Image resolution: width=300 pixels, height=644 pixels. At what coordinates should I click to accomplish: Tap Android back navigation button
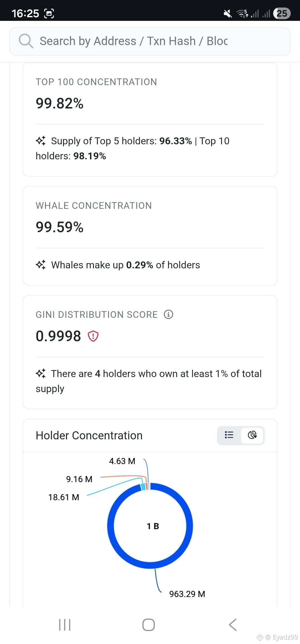(233, 625)
